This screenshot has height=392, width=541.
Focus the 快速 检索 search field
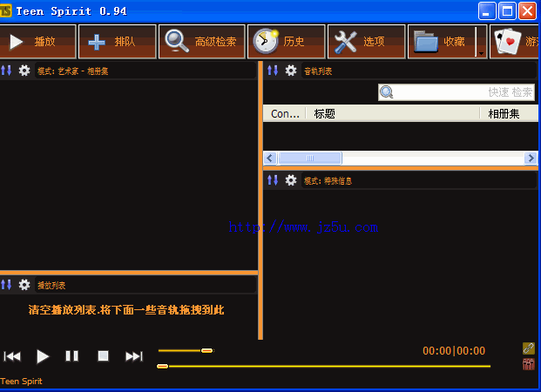tap(456, 92)
